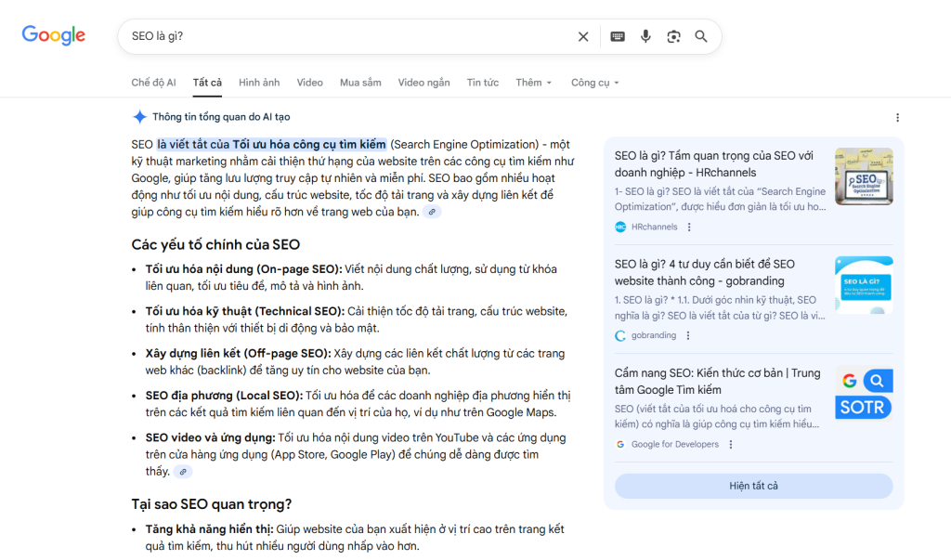Click the AI Overview sparkle icon
The height and width of the screenshot is (560, 951).
tap(139, 116)
